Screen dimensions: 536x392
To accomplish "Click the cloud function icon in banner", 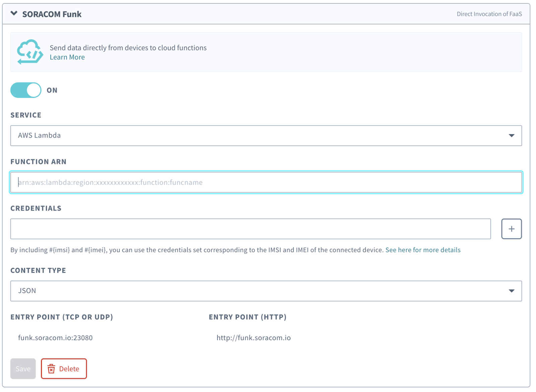I will click(30, 52).
